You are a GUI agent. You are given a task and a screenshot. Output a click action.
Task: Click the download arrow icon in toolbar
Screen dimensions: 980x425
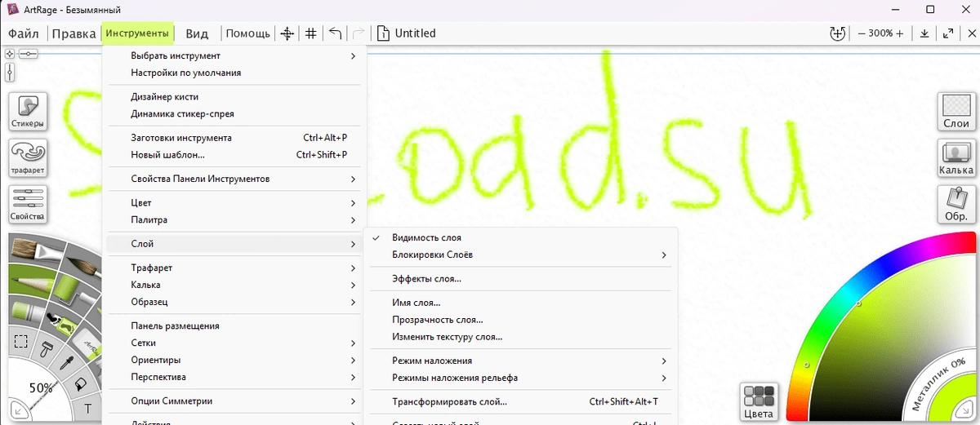coord(924,33)
